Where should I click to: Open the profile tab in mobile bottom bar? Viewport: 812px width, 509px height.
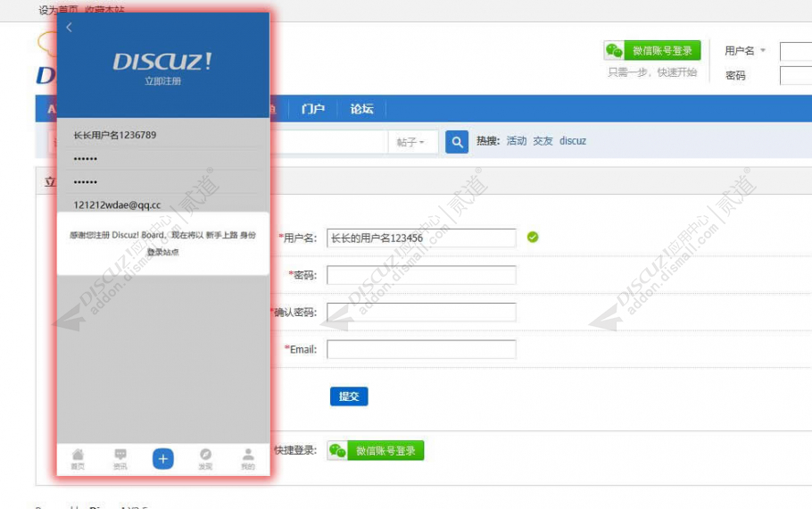tap(248, 459)
